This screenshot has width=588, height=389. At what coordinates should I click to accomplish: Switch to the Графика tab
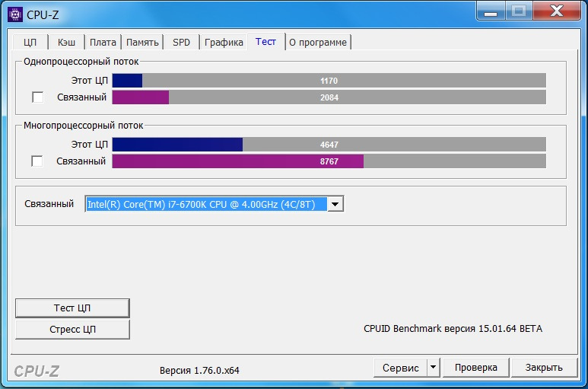pos(224,43)
